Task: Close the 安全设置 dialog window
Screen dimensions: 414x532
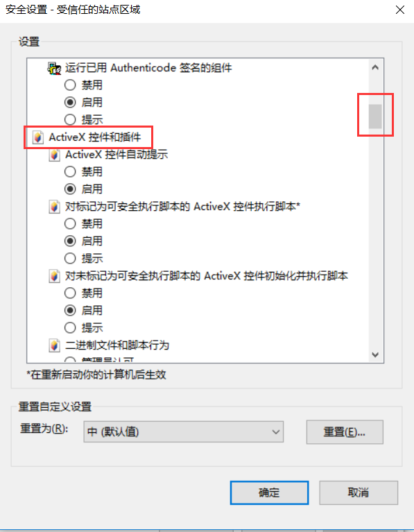Action: tap(400, 10)
